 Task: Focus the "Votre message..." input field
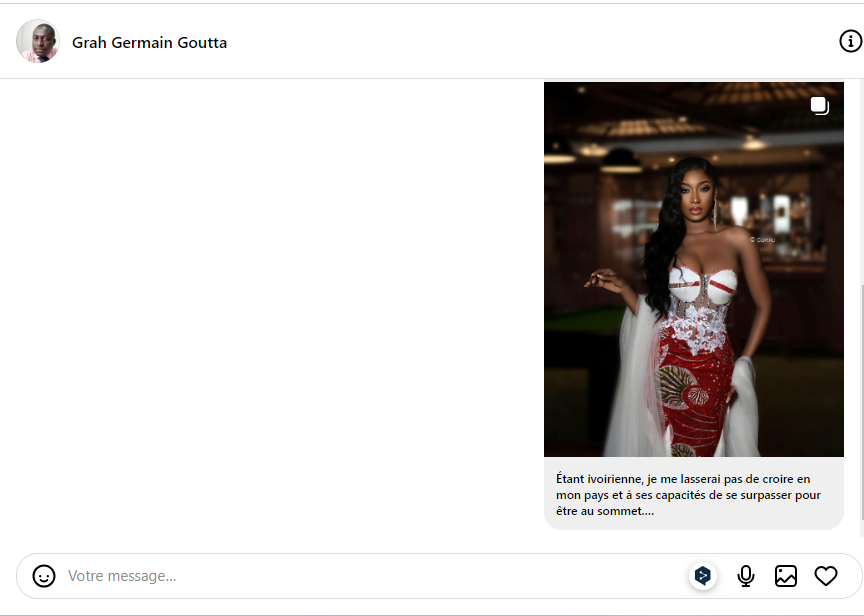(375, 576)
